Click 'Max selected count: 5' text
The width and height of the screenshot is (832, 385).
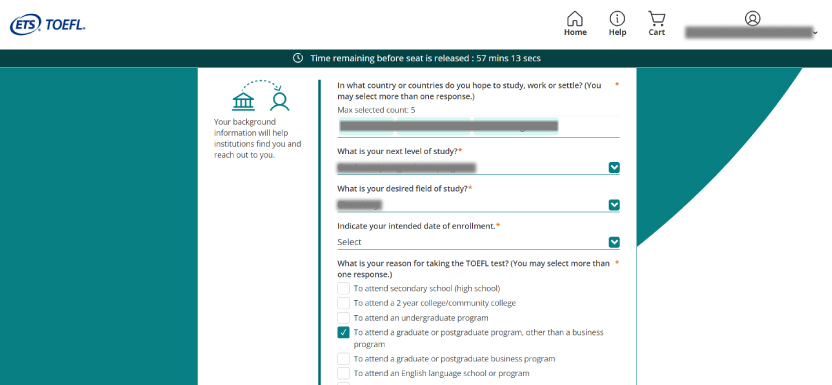tap(376, 110)
